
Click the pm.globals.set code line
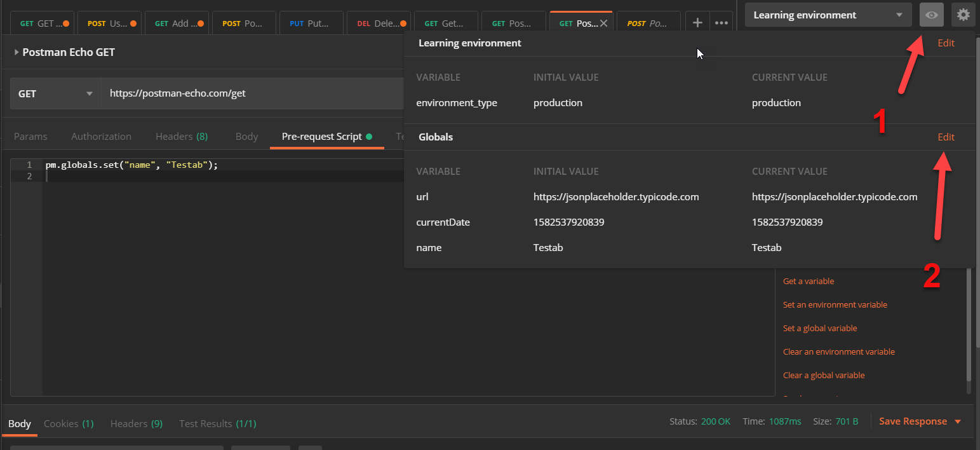click(131, 165)
